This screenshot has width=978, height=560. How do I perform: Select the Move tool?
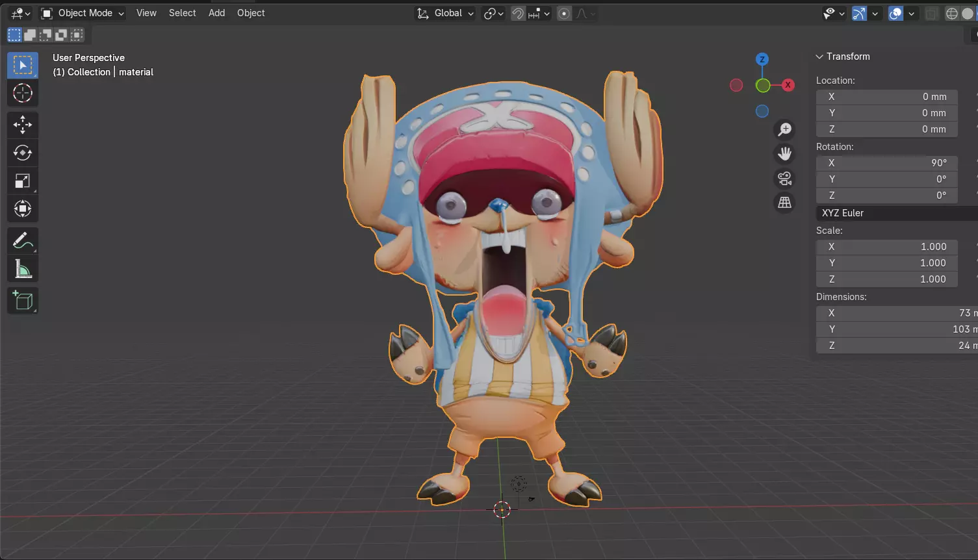(23, 125)
